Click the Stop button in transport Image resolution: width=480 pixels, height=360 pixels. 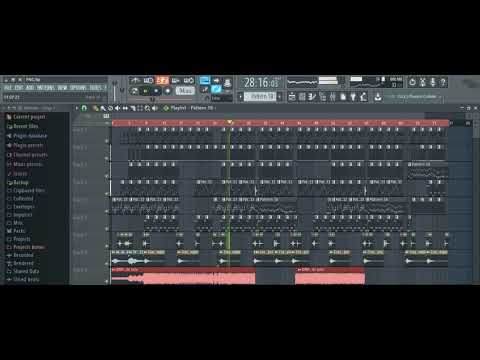(156, 91)
